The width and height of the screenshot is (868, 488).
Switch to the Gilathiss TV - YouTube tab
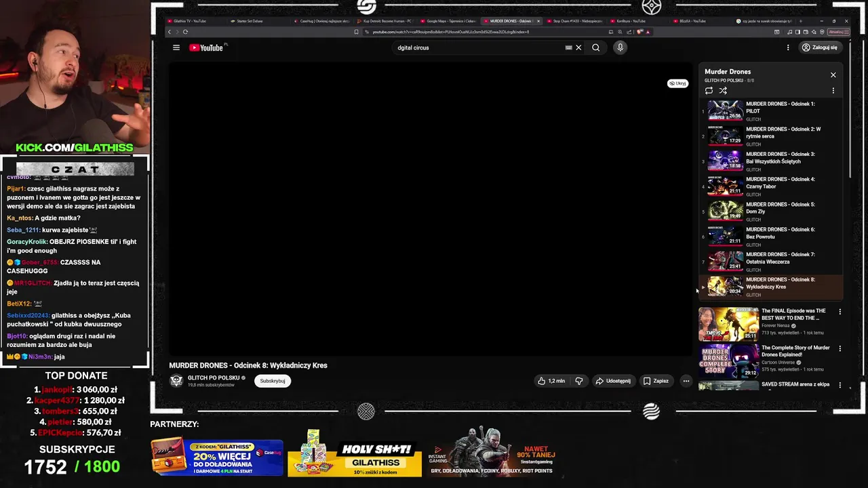(193, 21)
